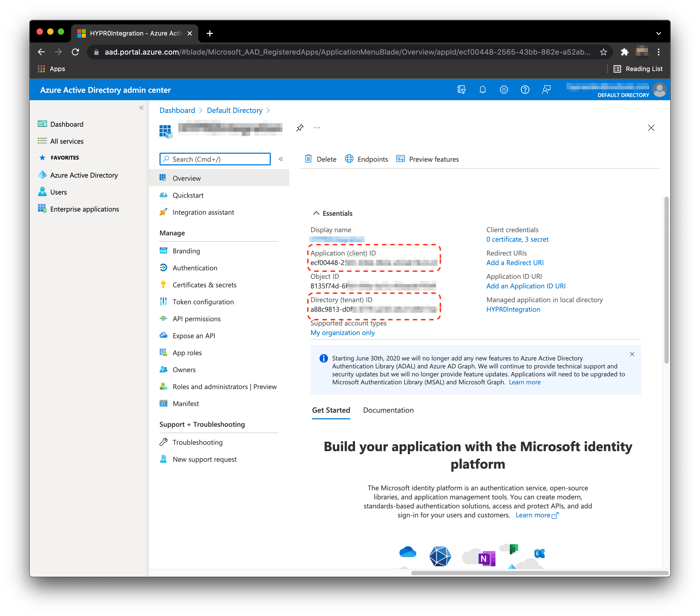Open Certificates & secrets menu item
The width and height of the screenshot is (700, 616).
point(204,285)
